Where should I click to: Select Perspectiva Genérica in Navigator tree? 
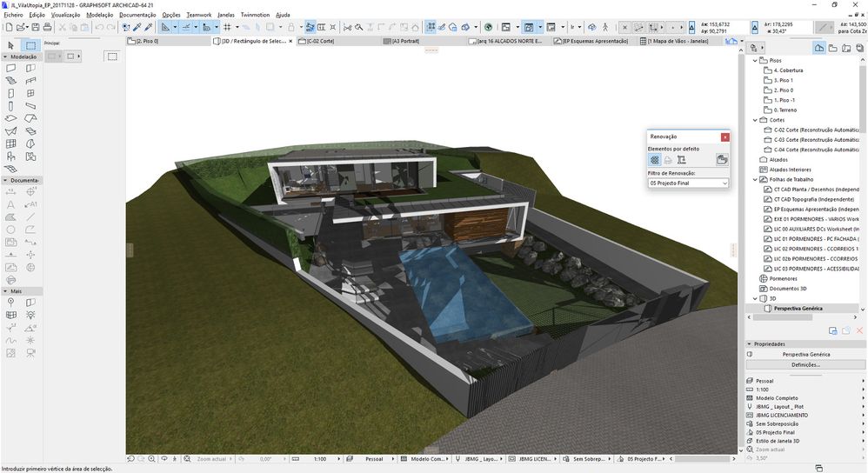tap(798, 308)
